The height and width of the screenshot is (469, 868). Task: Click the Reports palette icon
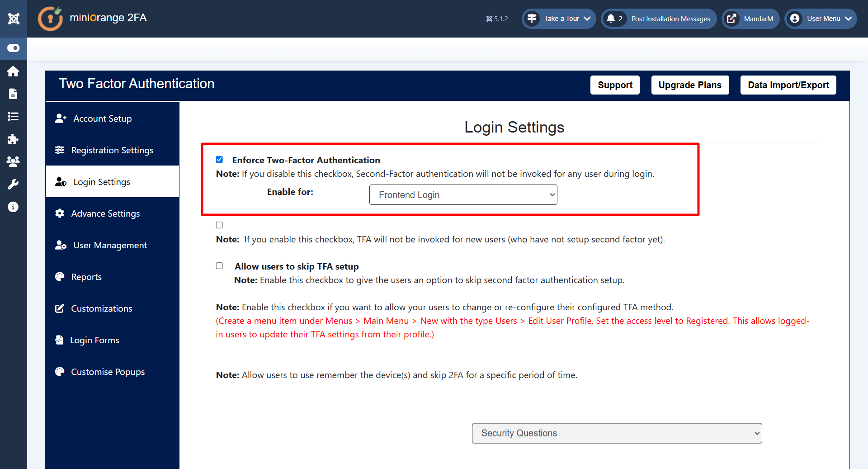60,277
